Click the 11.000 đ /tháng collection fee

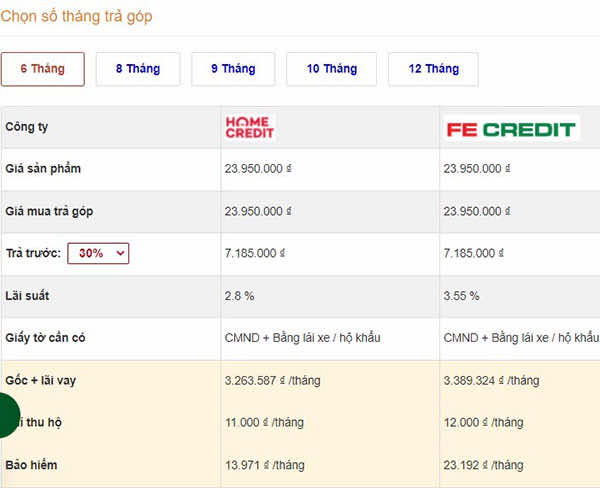point(264,423)
